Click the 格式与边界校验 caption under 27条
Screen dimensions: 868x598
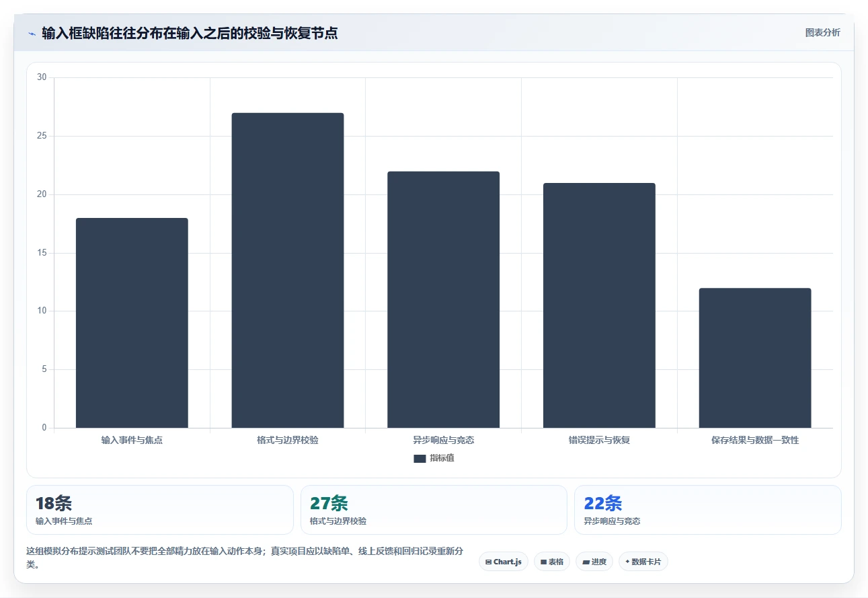tap(338, 521)
